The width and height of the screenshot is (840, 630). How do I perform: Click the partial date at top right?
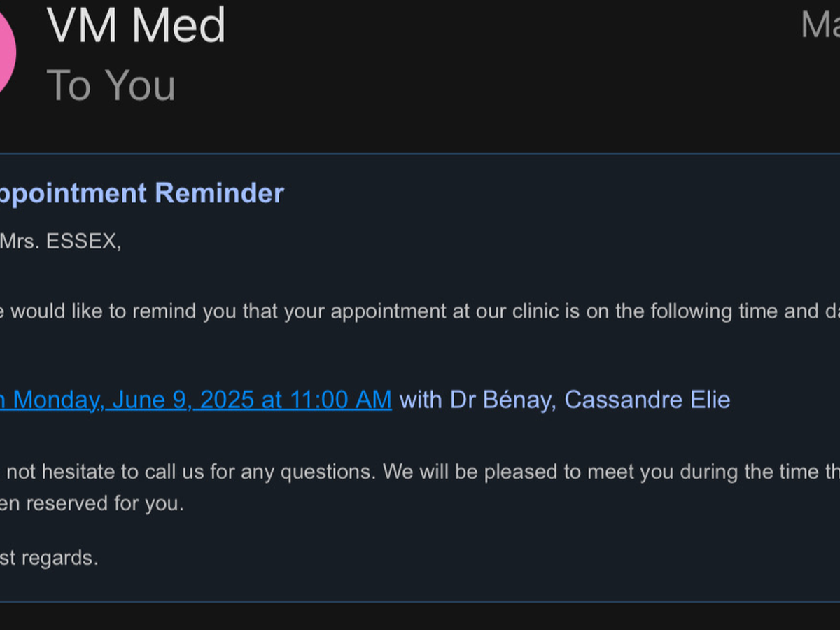coord(820,25)
